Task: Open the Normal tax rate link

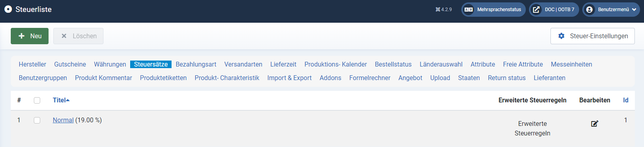Action: (x=63, y=120)
